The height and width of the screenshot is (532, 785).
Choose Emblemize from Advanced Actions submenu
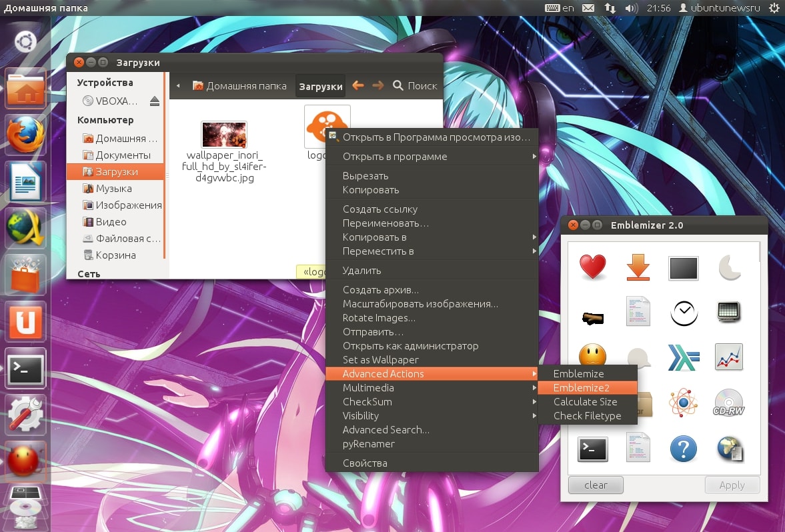click(588, 374)
